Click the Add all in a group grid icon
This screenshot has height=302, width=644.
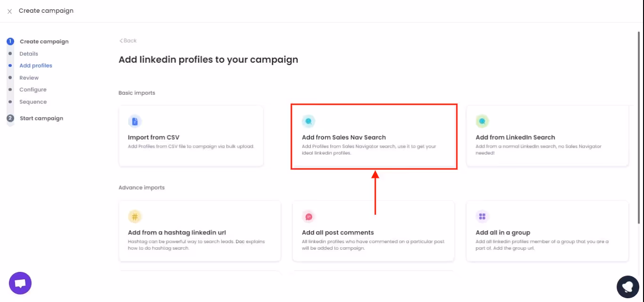[482, 216]
